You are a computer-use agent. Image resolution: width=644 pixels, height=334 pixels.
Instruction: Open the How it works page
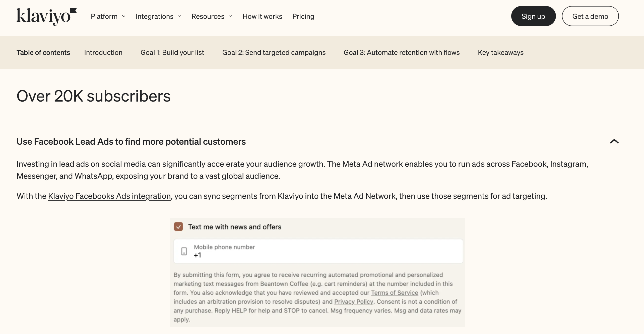click(262, 17)
